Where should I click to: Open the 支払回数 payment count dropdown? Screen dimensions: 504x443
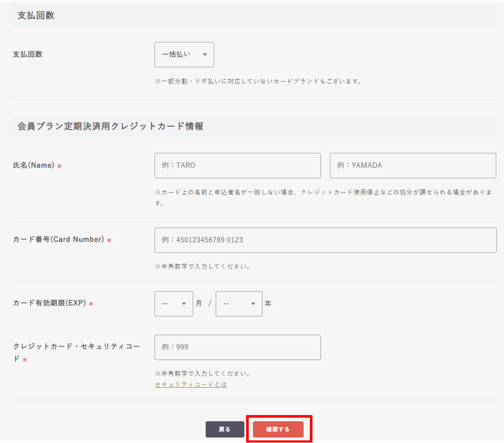184,55
